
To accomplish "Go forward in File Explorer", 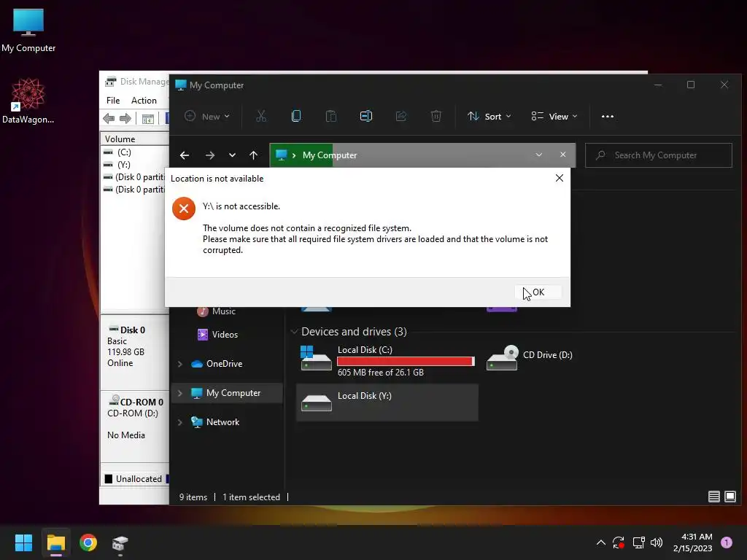I will click(x=209, y=155).
